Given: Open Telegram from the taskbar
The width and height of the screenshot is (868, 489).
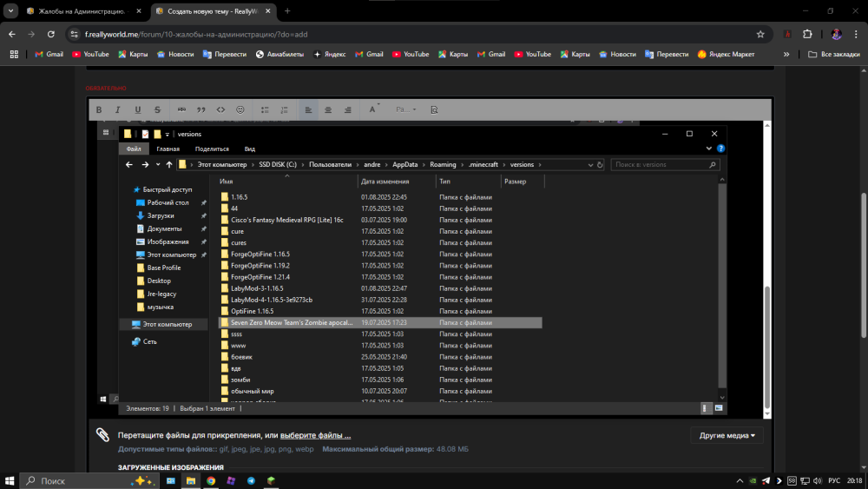Looking at the screenshot, I should [x=251, y=480].
